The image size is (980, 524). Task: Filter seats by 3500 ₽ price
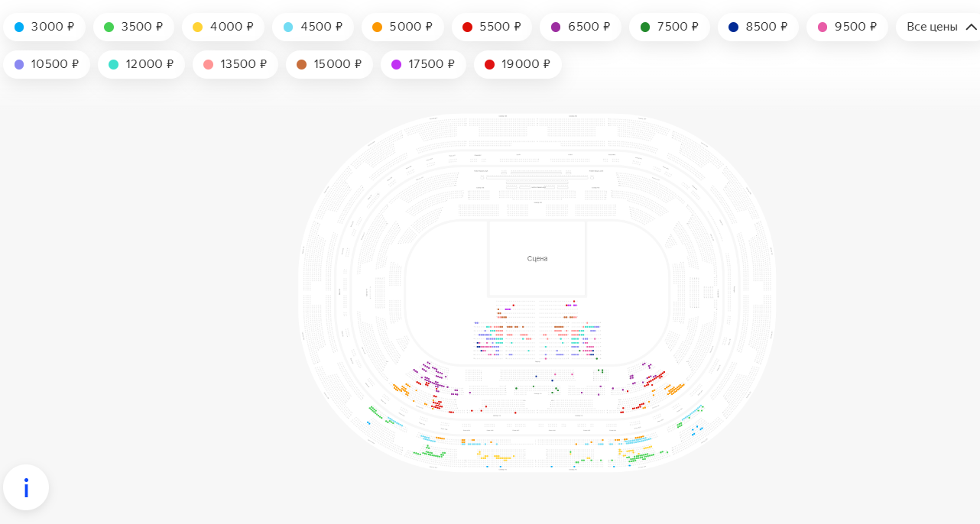pos(134,27)
